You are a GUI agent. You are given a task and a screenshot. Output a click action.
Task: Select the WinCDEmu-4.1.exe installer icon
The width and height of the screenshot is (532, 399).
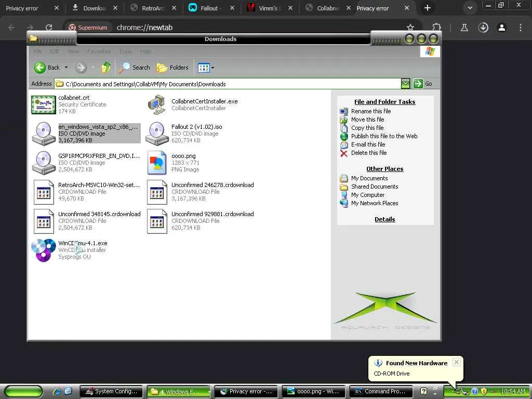(x=44, y=250)
